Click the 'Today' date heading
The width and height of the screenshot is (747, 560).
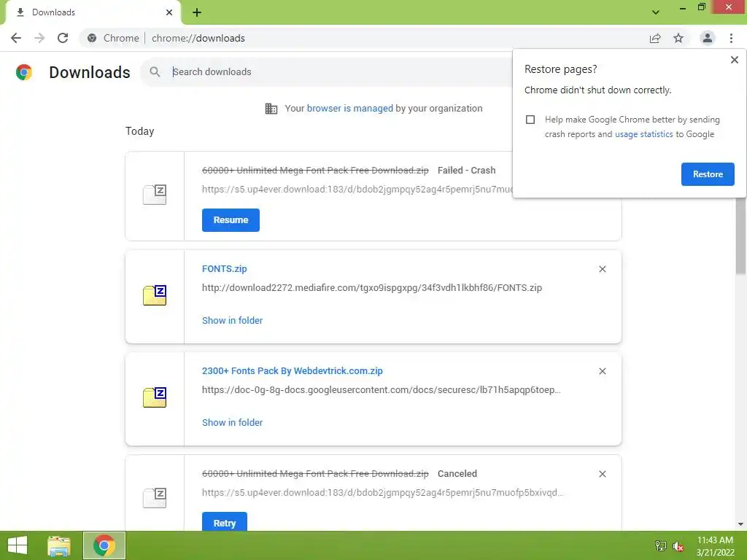click(139, 131)
